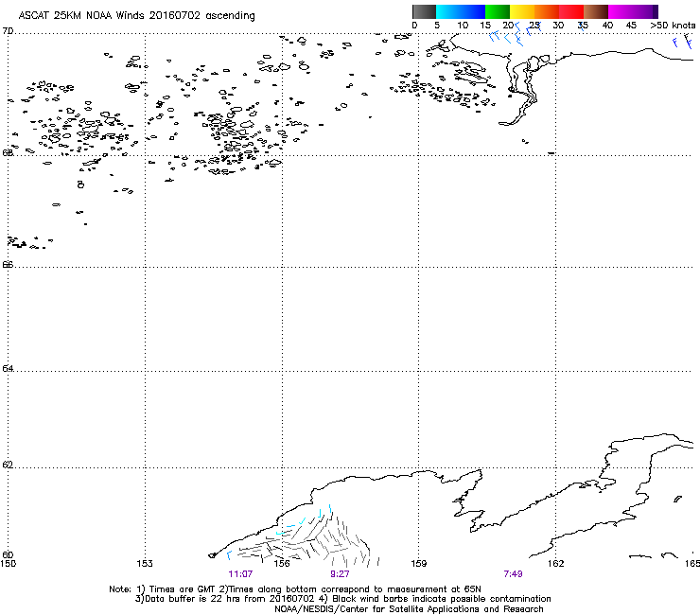Click the latitude label '68'
The height and width of the screenshot is (615, 700).
pyautogui.click(x=8, y=152)
